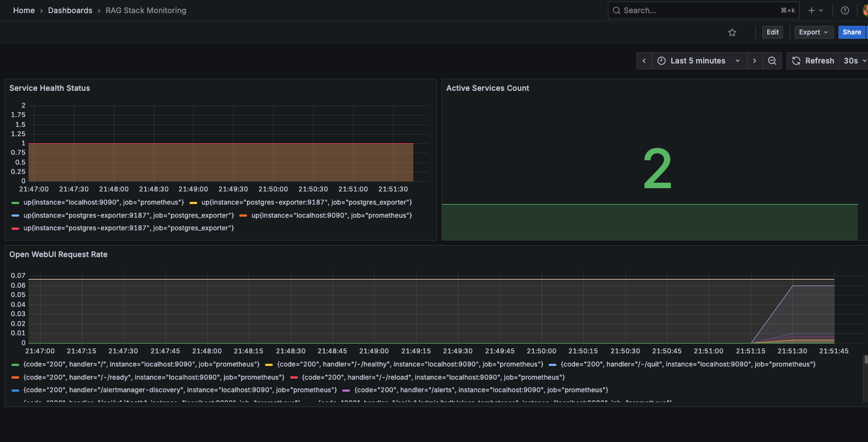Open the user avatar menu
Screen dimensions: 868x442
(x=865, y=10)
